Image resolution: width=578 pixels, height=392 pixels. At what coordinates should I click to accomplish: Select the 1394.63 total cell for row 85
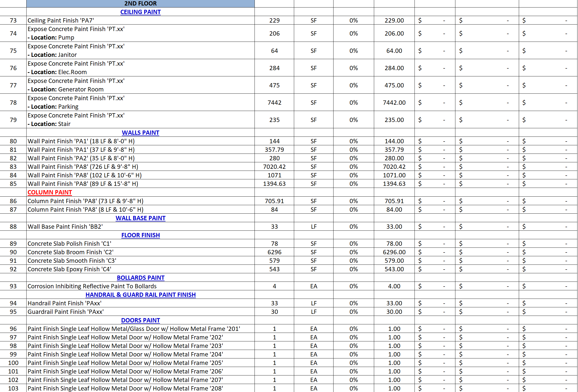pos(394,184)
